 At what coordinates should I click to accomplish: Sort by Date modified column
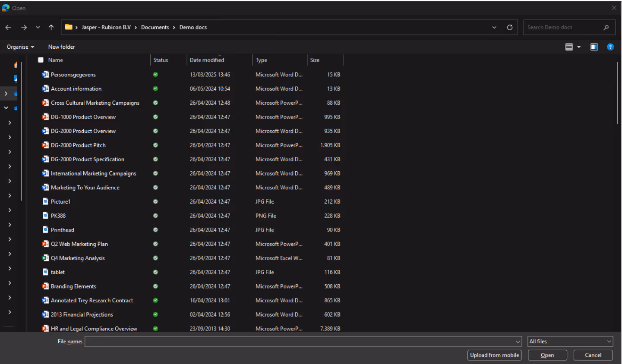pos(207,60)
